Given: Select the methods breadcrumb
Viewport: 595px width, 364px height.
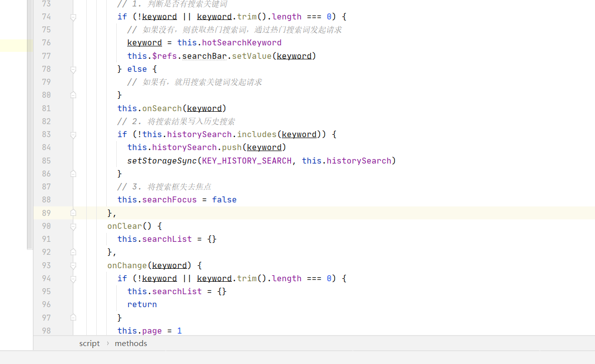Looking at the screenshot, I should point(131,344).
